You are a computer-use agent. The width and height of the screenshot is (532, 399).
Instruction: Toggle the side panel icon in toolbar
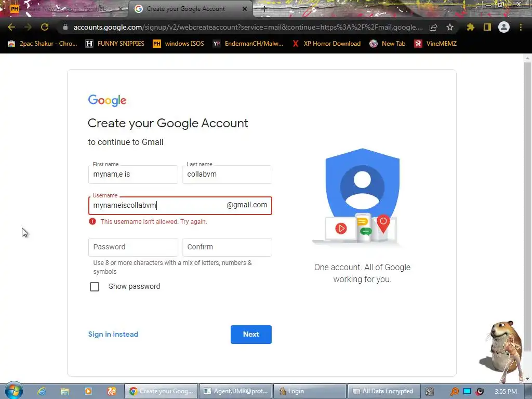click(x=487, y=27)
